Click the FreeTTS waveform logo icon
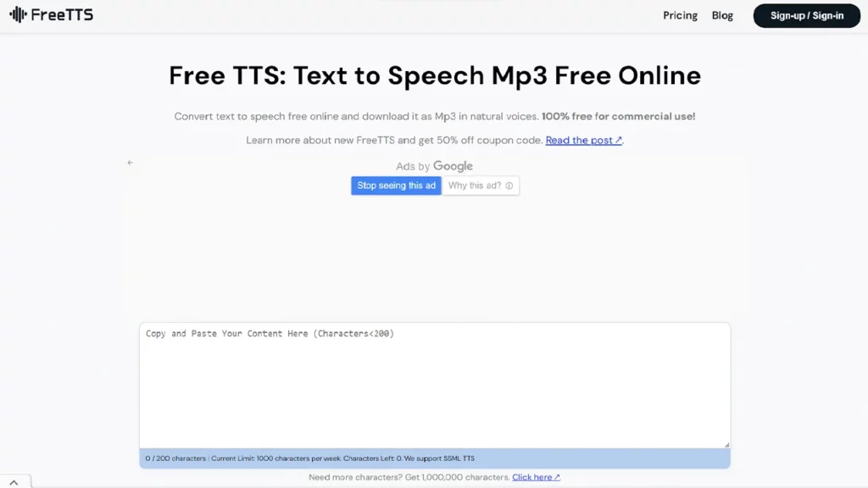868x488 pixels. point(18,15)
